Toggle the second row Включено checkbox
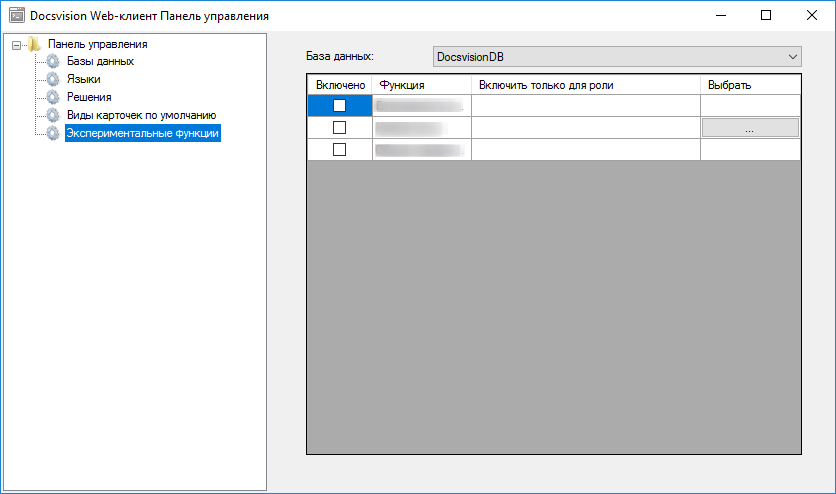Screen dimensions: 836x494 [339, 127]
